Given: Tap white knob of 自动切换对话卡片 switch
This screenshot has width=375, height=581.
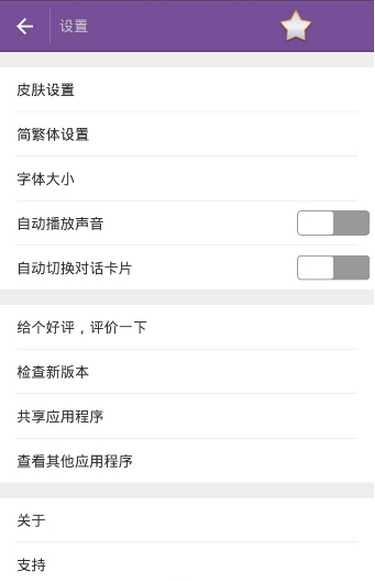Looking at the screenshot, I should pyautogui.click(x=315, y=268).
